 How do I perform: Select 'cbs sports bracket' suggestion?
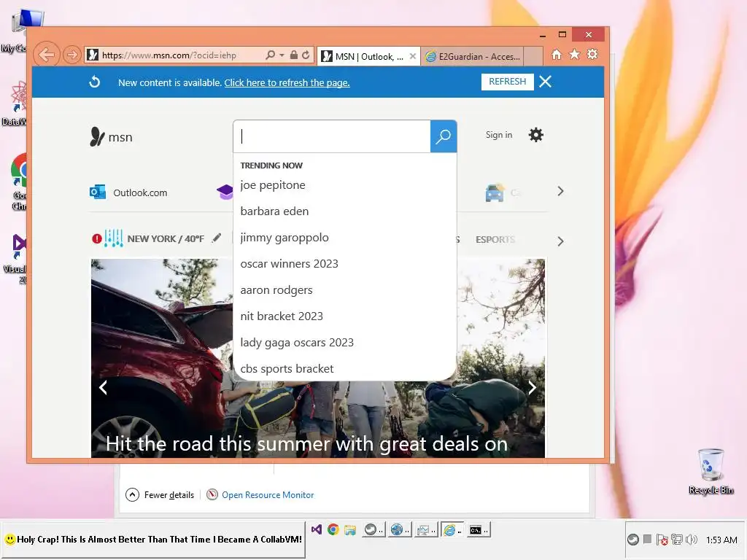[x=345, y=368]
